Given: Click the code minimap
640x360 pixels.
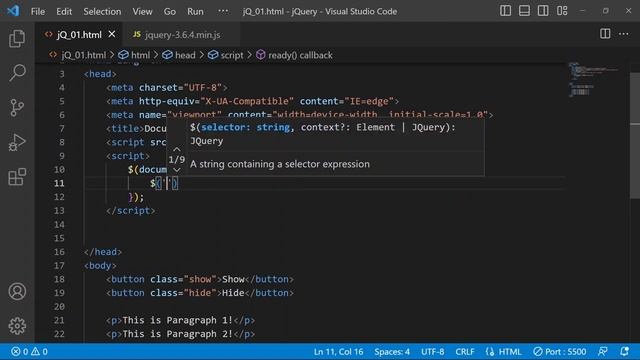Looking at the screenshot, I should point(594,80).
